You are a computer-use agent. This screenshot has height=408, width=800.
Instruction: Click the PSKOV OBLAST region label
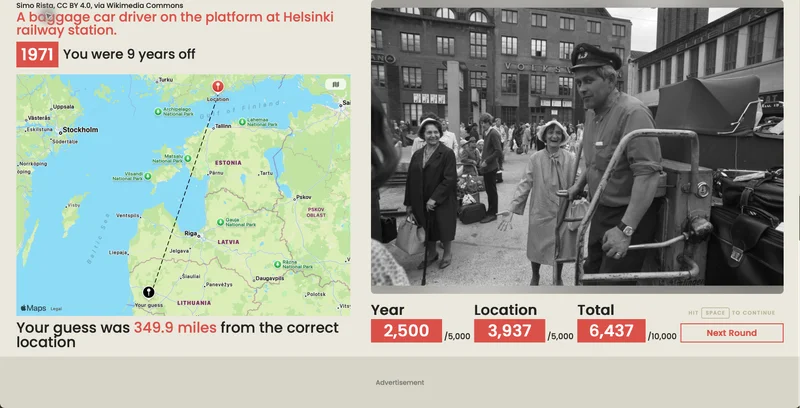coord(316,212)
